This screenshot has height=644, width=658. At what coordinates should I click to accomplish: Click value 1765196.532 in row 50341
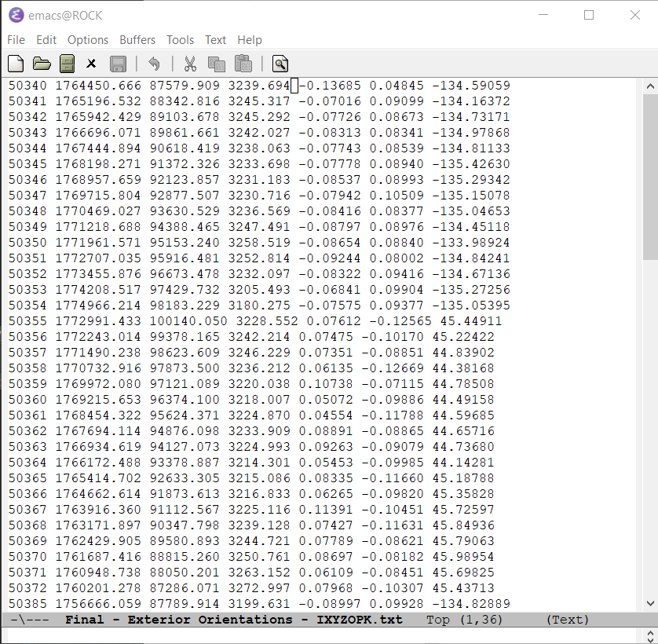point(98,101)
